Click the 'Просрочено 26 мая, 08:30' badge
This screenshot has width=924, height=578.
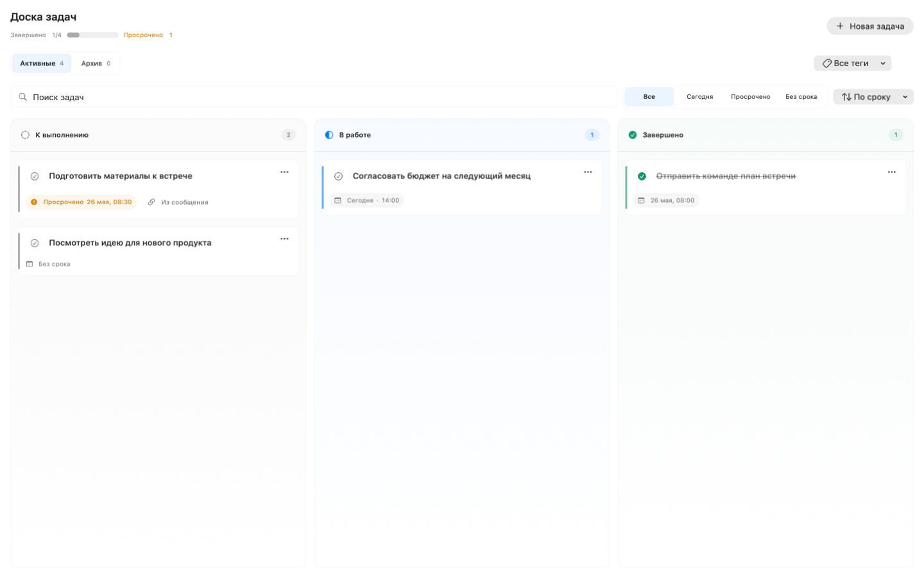pyautogui.click(x=81, y=202)
